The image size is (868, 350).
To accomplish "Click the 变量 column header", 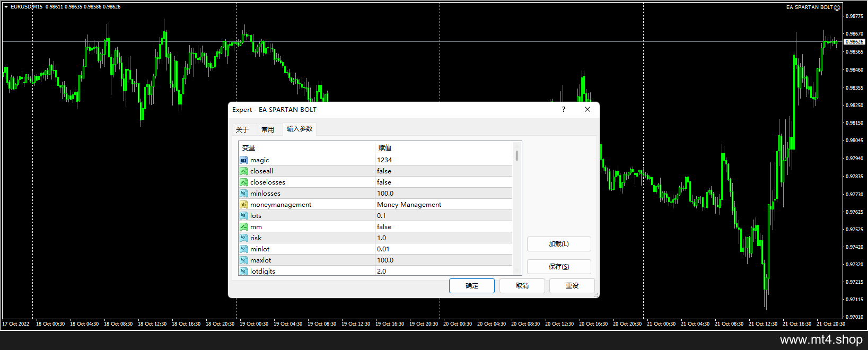I will click(x=306, y=148).
